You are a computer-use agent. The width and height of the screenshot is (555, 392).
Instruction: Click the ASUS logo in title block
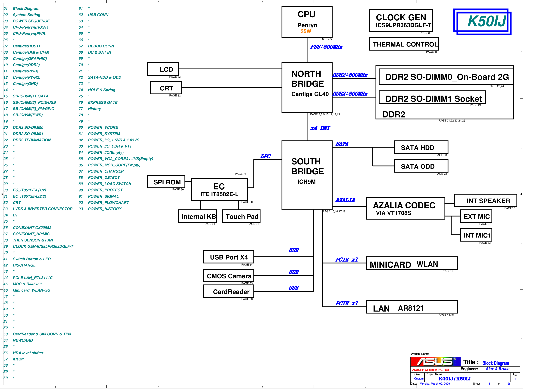435,362
